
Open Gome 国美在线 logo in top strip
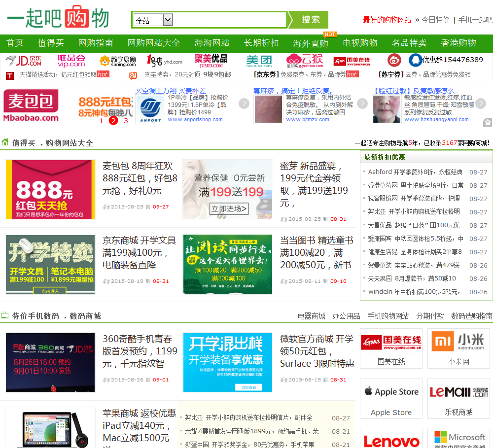pos(352,61)
